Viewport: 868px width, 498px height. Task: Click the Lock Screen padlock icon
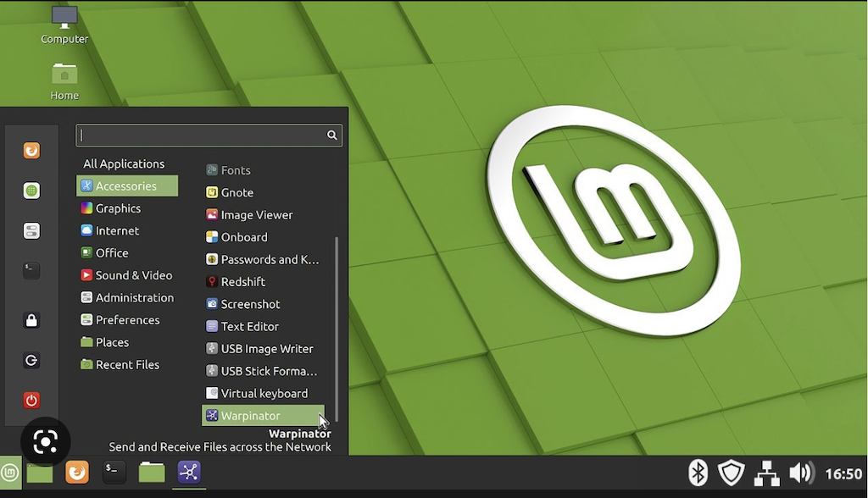point(31,320)
